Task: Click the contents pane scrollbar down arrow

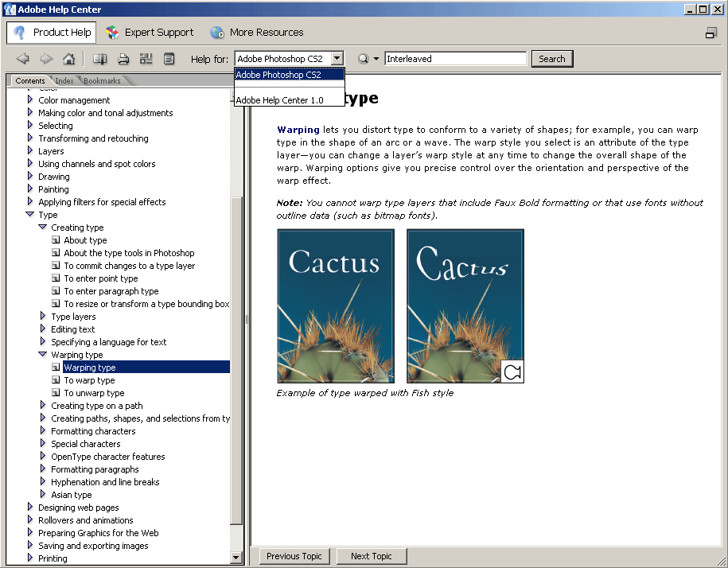Action: (236, 558)
